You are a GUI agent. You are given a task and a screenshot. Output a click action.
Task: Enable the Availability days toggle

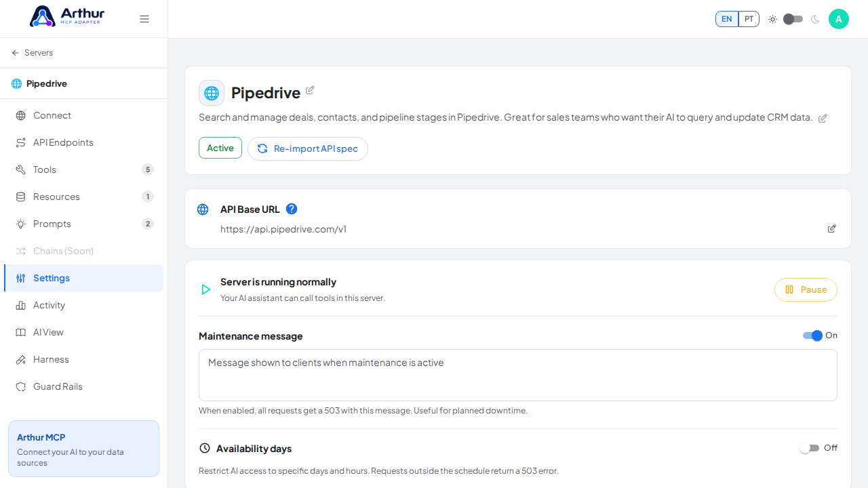tap(810, 448)
